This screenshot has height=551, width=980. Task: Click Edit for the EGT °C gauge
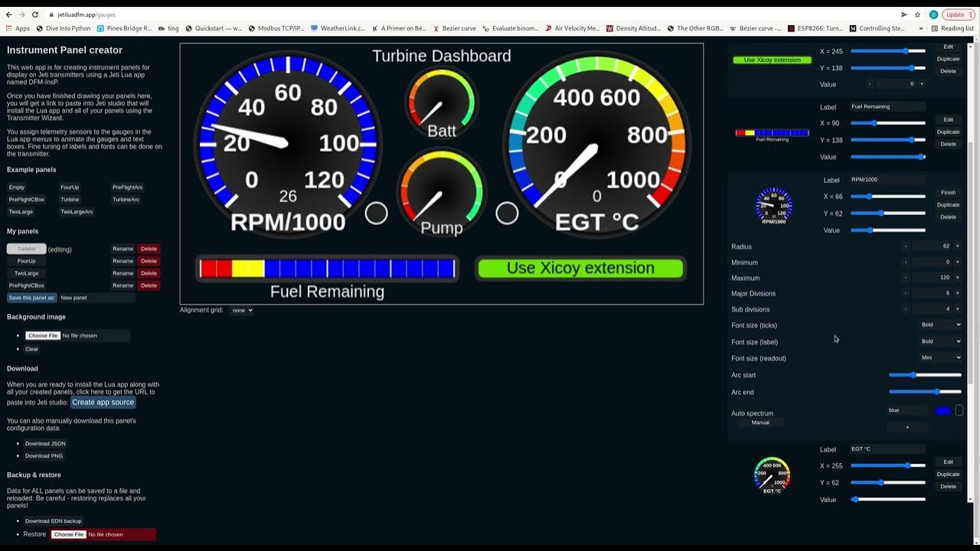pos(948,462)
